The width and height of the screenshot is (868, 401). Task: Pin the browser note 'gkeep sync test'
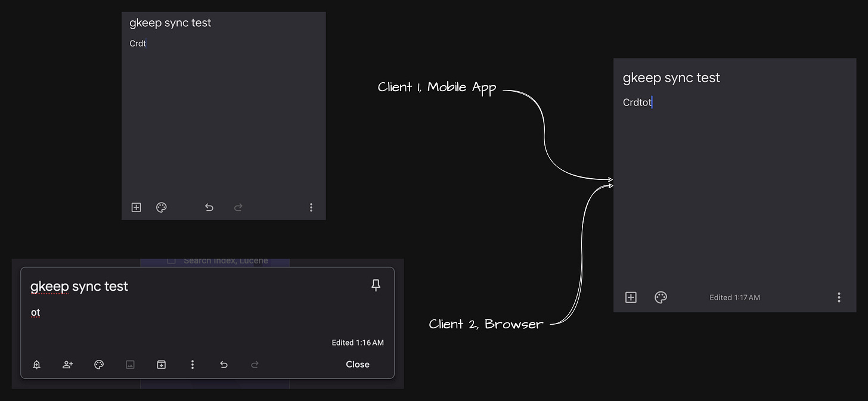tap(376, 285)
